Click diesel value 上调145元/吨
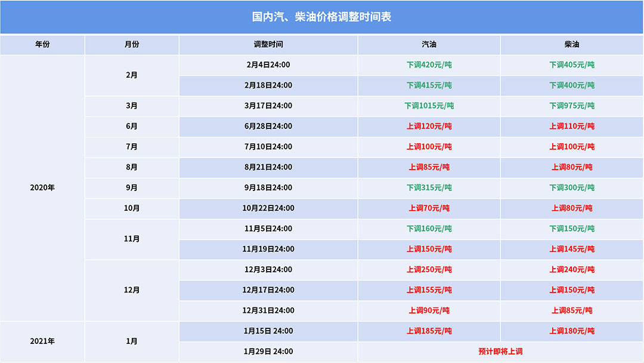The image size is (644, 363). click(x=572, y=249)
